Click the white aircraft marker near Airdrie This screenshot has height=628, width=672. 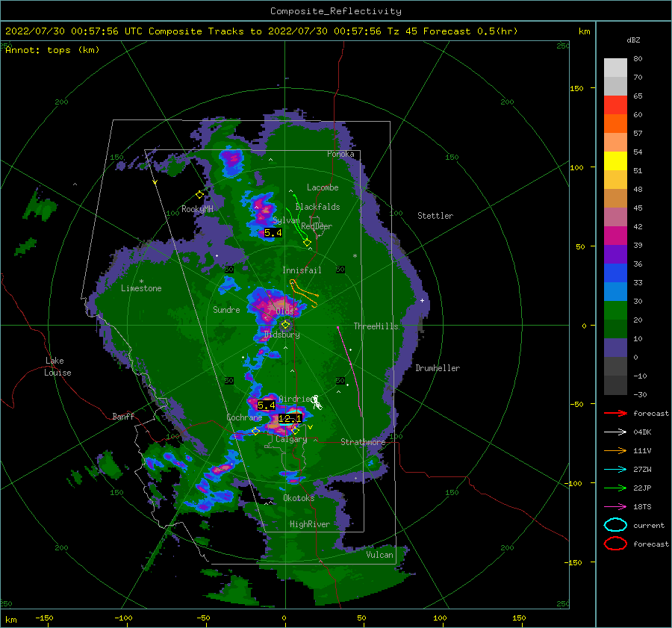tap(317, 402)
